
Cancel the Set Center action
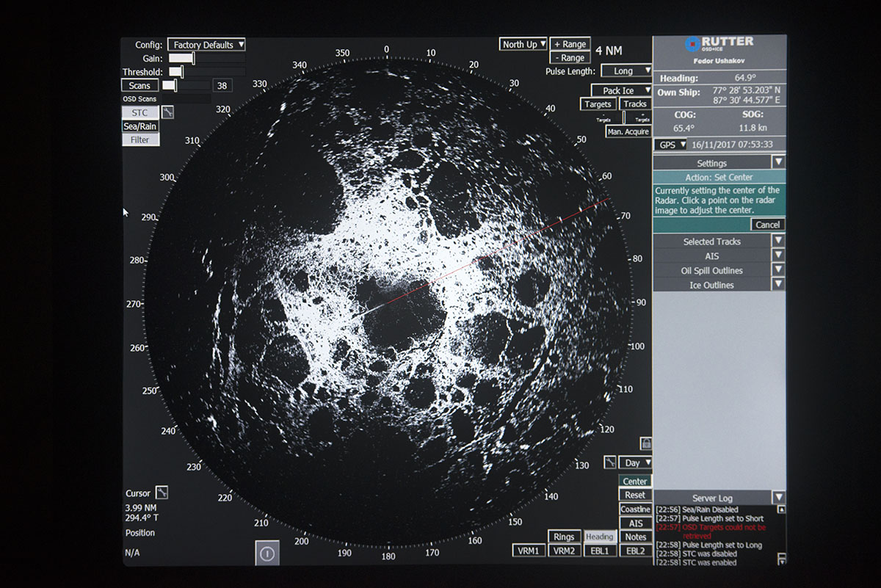767,225
